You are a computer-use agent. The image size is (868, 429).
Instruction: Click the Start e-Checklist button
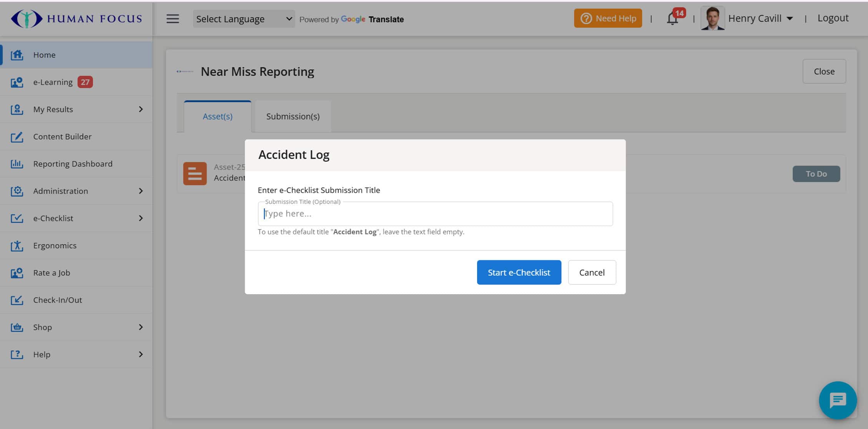click(x=519, y=273)
